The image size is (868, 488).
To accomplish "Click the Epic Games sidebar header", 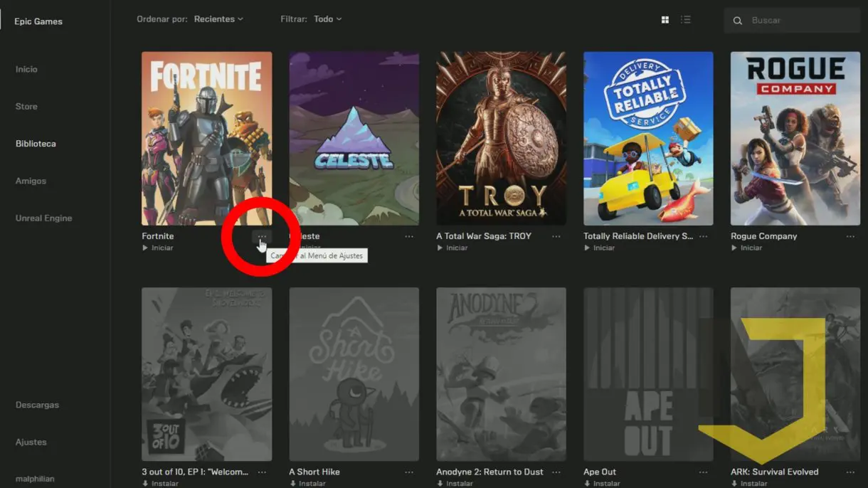I will (x=38, y=21).
